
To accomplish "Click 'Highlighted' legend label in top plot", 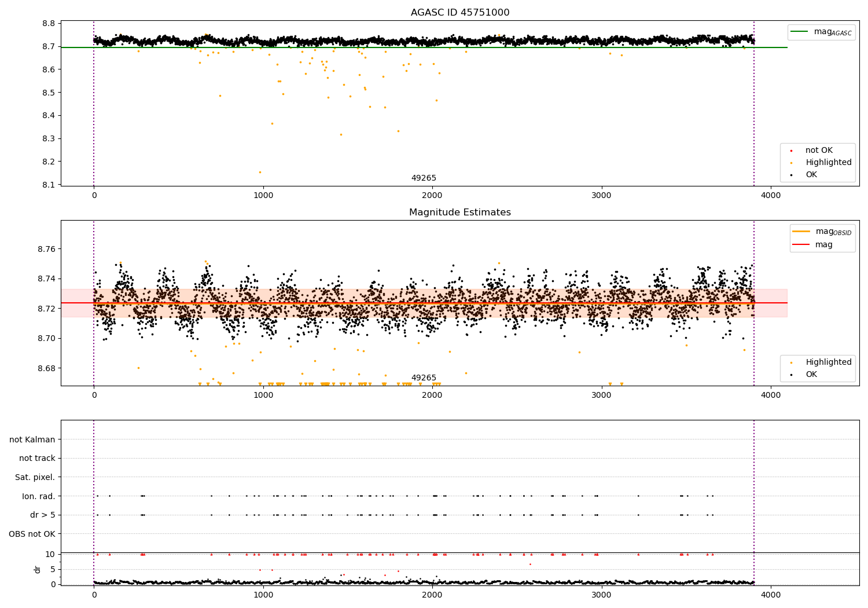I will pyautogui.click(x=829, y=163).
